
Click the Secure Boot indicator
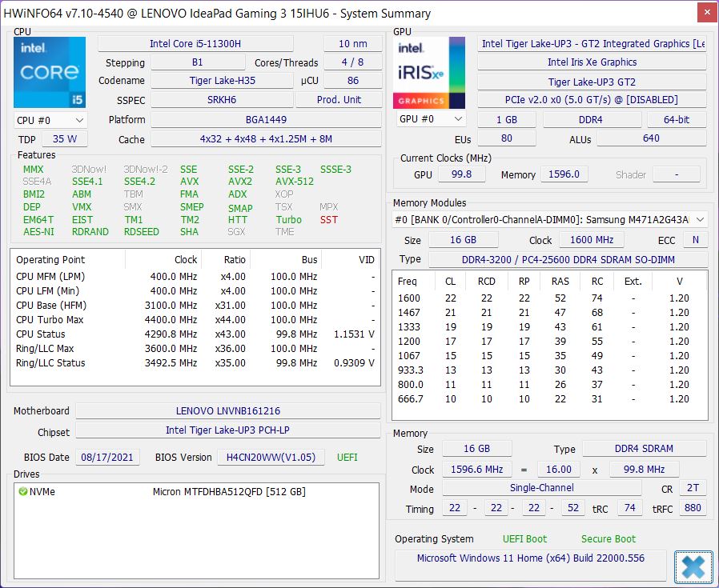608,539
